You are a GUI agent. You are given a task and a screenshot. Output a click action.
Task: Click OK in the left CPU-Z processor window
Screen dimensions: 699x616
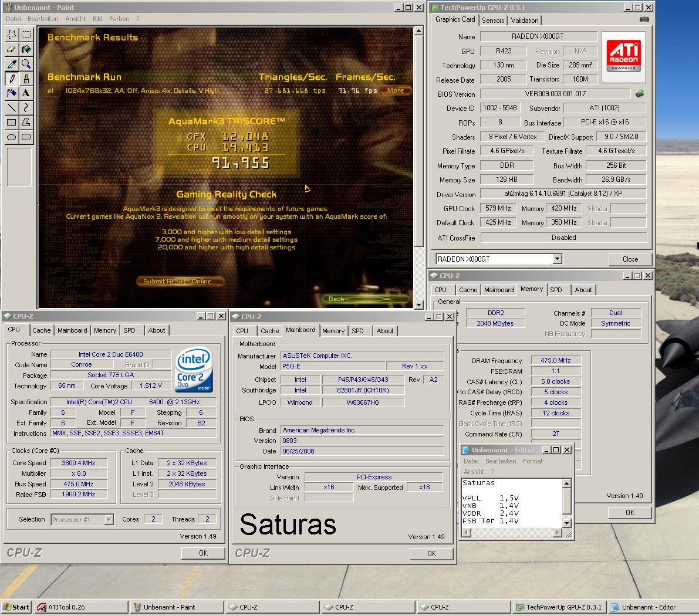203,553
